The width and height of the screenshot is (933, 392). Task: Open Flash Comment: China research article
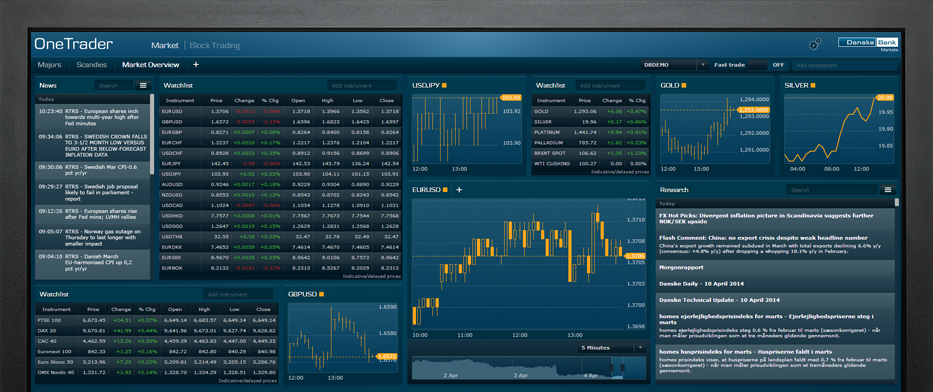pyautogui.click(x=775, y=244)
